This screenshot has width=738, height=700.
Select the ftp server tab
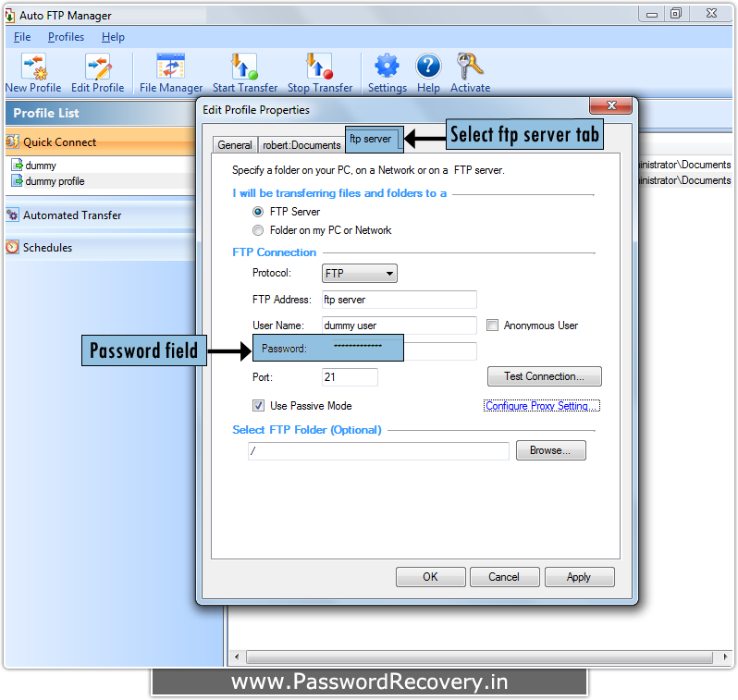[375, 140]
